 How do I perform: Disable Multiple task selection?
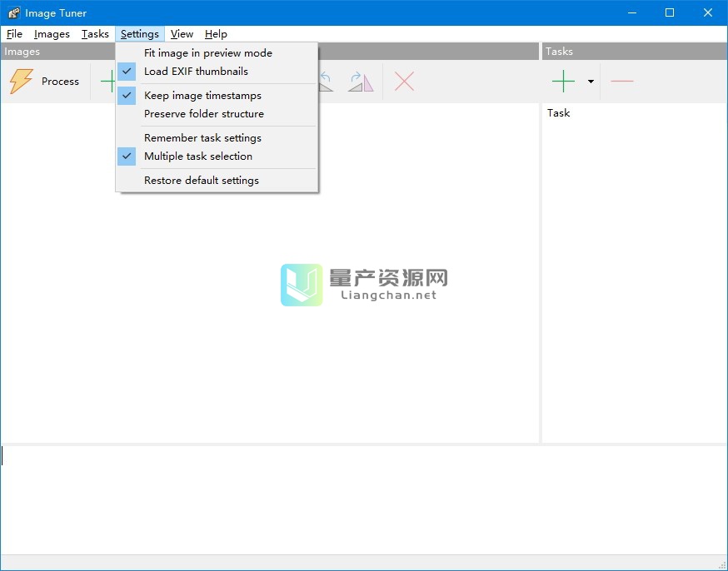click(x=217, y=156)
